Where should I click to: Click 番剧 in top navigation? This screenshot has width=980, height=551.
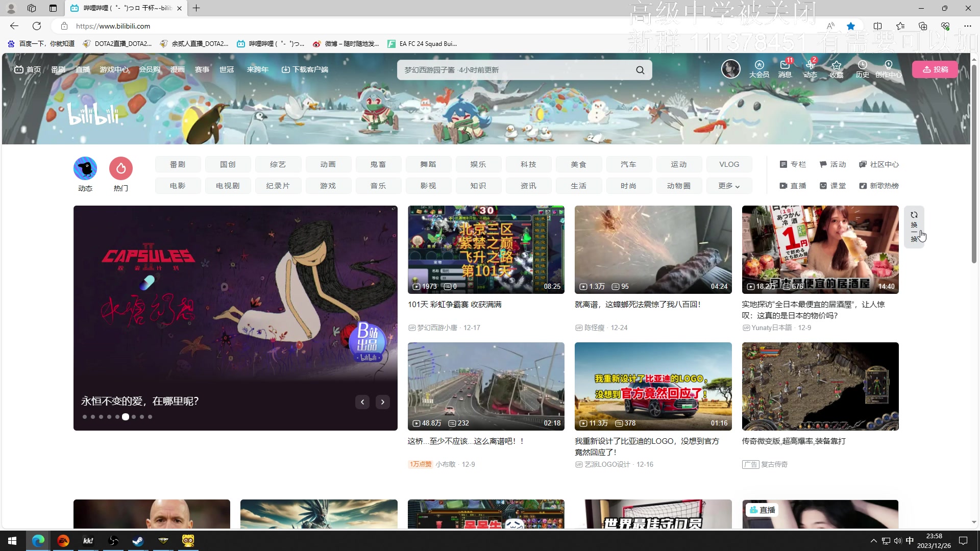tap(58, 69)
